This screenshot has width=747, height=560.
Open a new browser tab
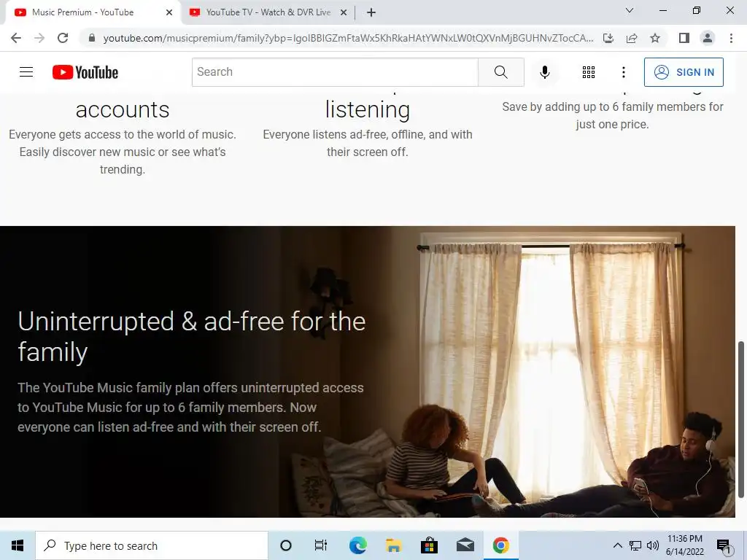(371, 12)
